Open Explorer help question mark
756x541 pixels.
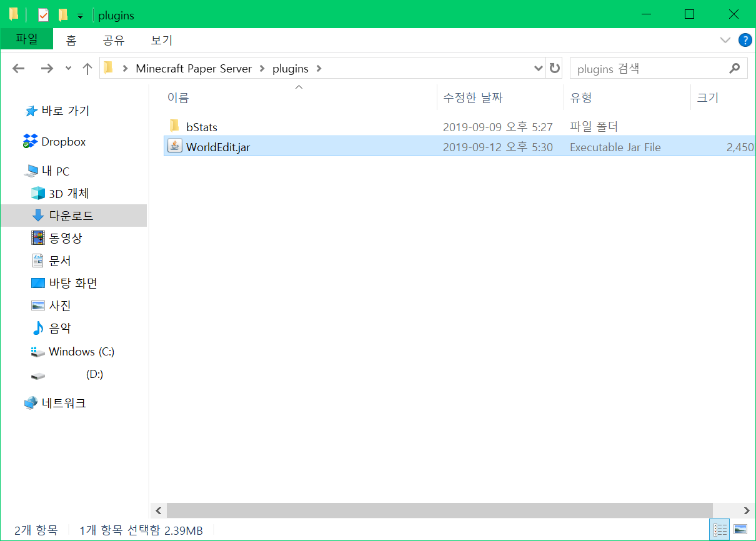pos(745,40)
